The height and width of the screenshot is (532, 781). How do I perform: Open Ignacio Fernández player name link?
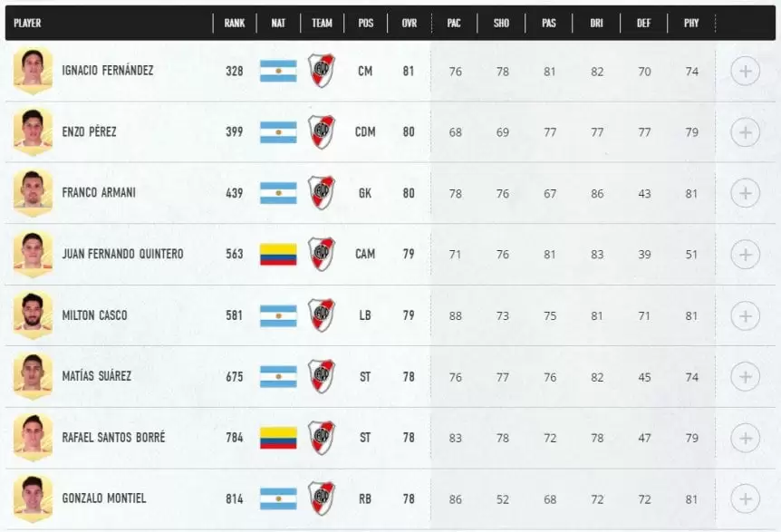pos(107,71)
